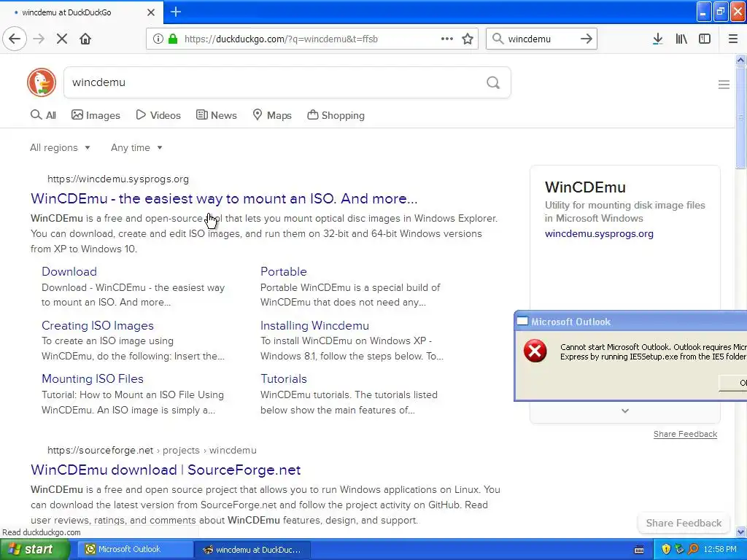
Task: Switch to wincdemu at DuckDuckGo taskbar button
Action: (x=253, y=549)
